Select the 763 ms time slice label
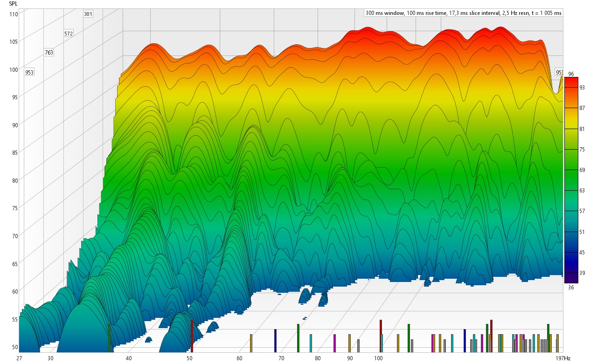 (x=49, y=53)
